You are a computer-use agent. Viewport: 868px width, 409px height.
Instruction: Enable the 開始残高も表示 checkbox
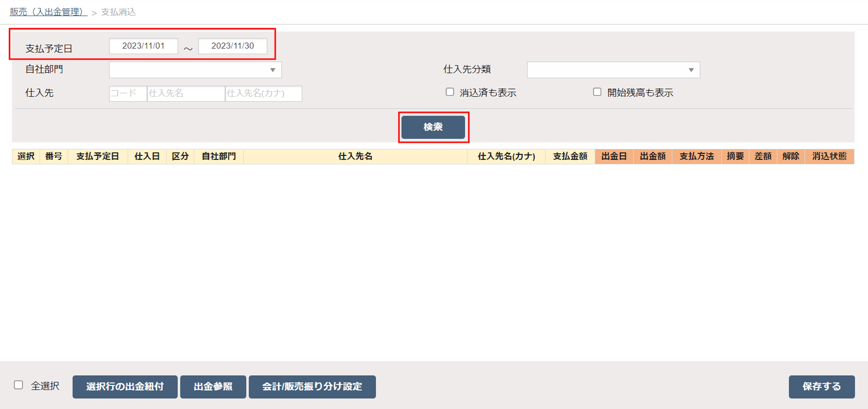tap(597, 92)
